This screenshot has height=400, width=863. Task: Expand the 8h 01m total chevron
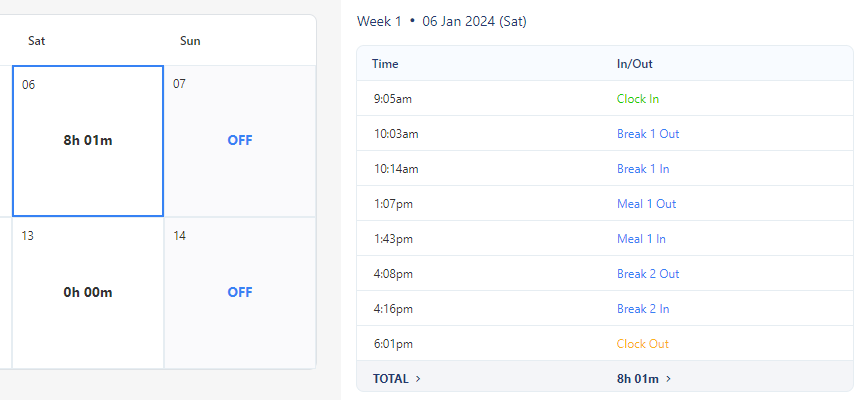[668, 379]
